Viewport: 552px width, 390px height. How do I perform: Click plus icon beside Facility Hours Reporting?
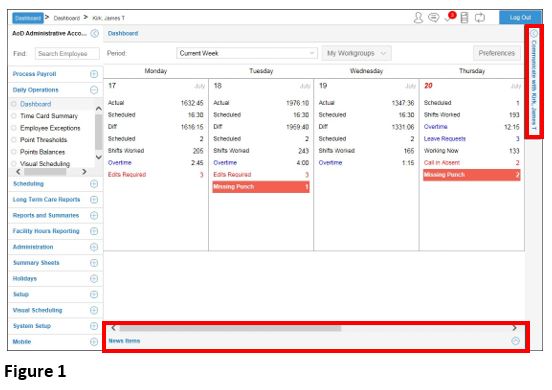point(94,231)
